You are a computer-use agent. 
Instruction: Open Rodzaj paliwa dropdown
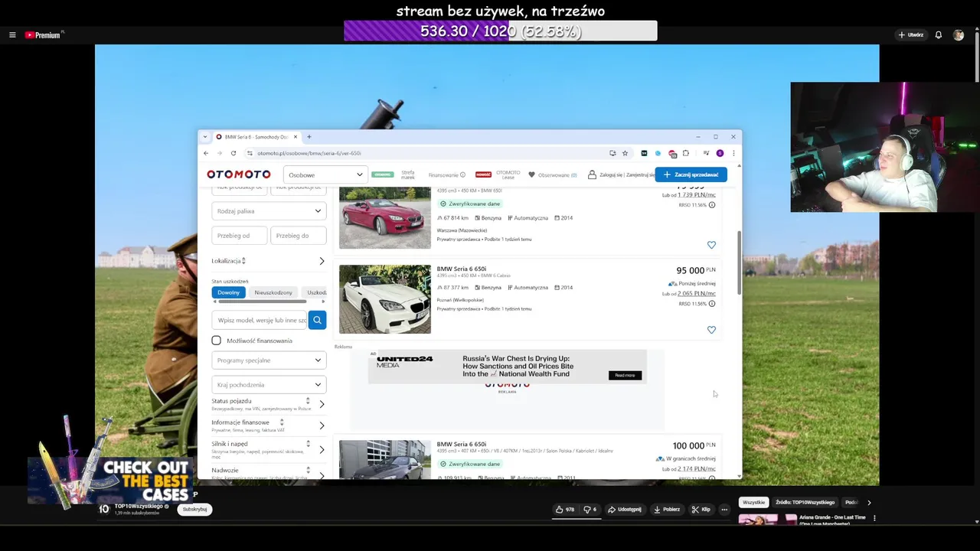[269, 211]
